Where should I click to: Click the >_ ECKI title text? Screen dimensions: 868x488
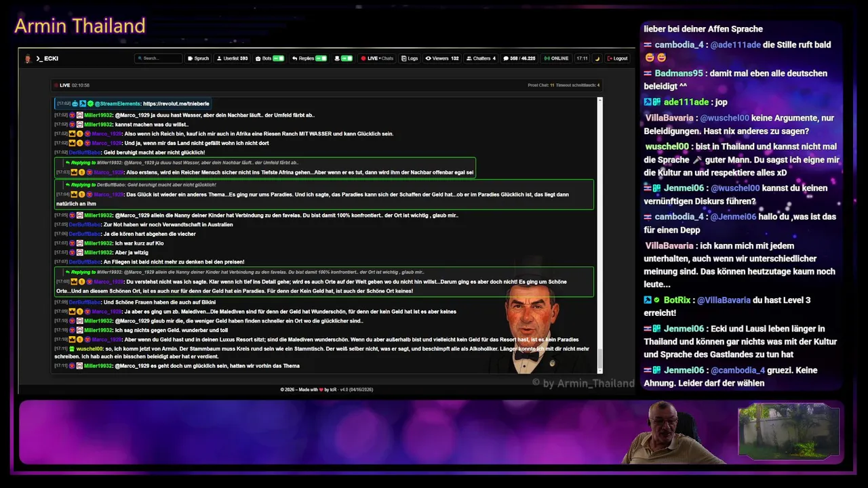[47, 58]
